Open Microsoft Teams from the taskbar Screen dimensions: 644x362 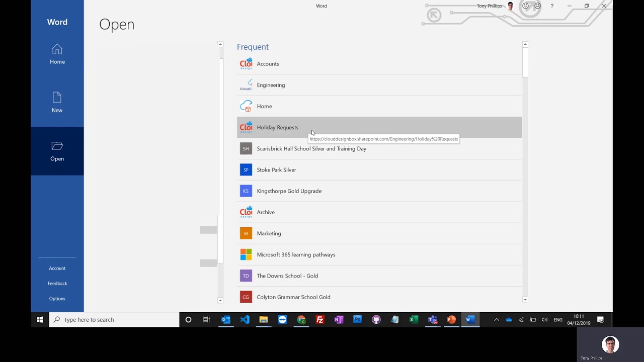[x=432, y=319]
